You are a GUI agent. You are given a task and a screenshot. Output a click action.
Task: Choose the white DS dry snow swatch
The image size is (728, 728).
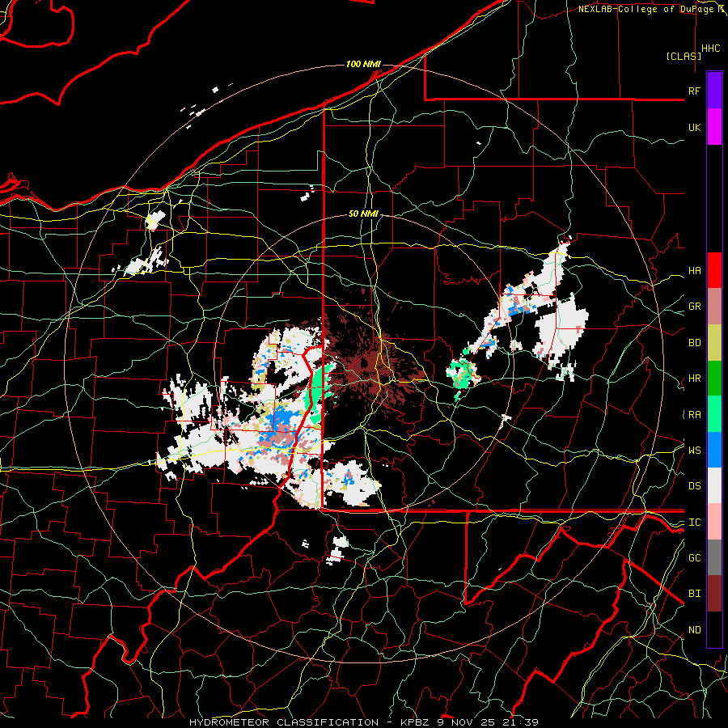714,485
